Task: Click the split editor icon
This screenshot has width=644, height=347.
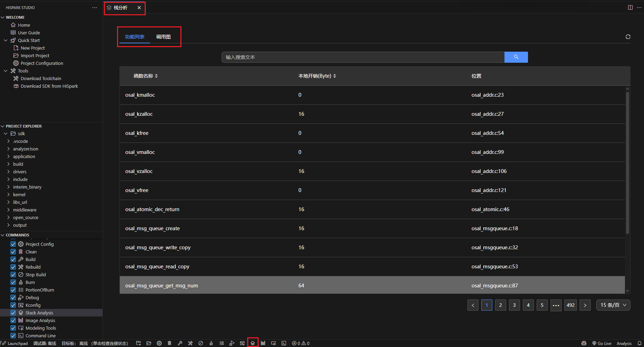Action: pyautogui.click(x=630, y=8)
